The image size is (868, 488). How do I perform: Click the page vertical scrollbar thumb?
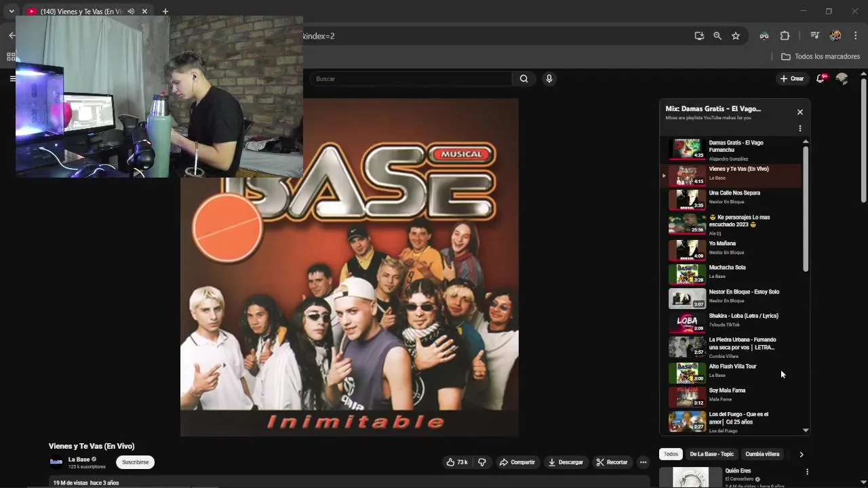[863, 140]
